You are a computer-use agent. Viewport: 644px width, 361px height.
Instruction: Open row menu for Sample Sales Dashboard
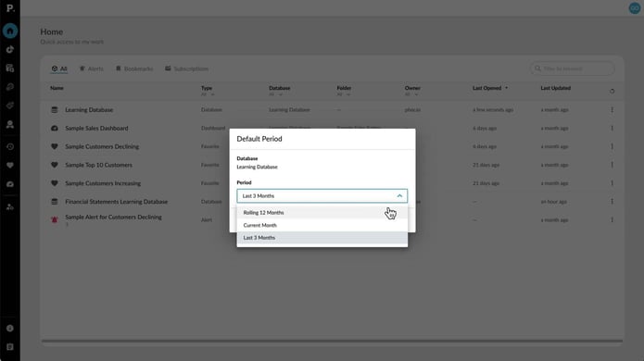pos(612,129)
